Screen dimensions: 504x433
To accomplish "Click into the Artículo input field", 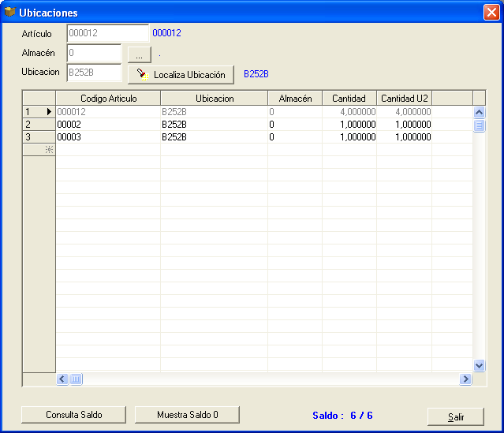I will point(107,33).
